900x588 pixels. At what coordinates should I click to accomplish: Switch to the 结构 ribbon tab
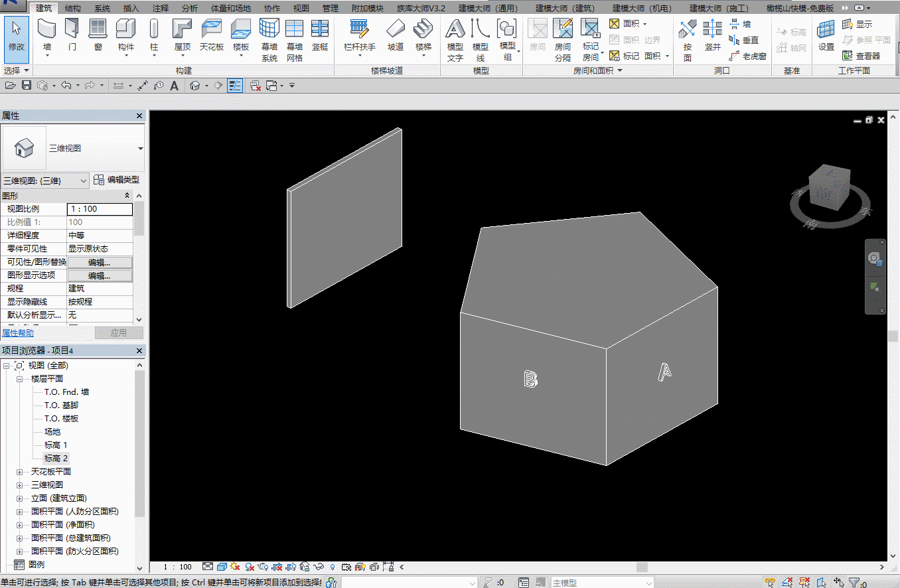(x=73, y=9)
